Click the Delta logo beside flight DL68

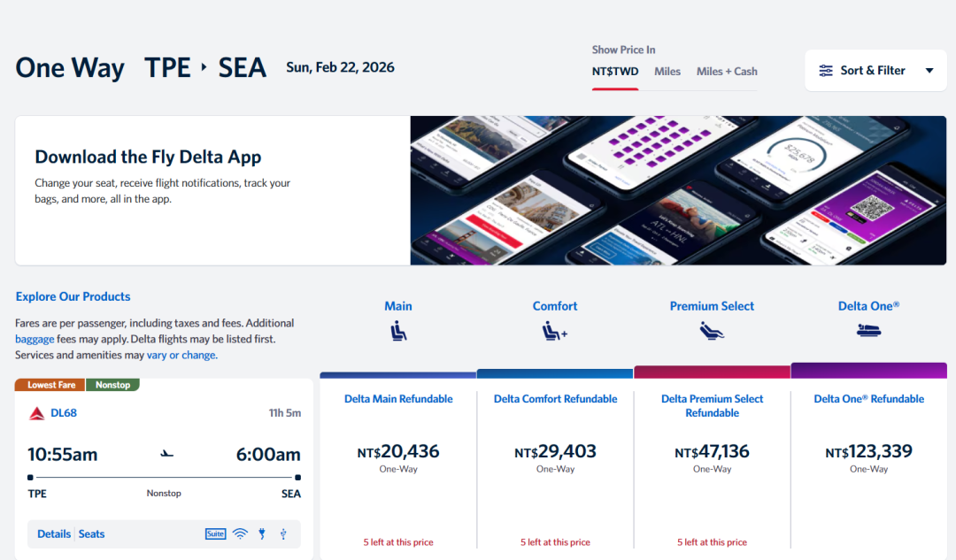[x=37, y=413]
